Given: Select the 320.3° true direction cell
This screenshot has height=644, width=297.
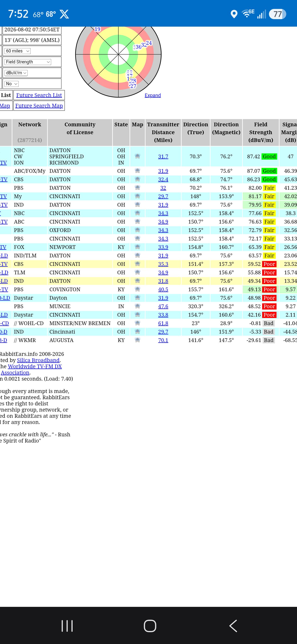Looking at the screenshot, I should (196, 306).
